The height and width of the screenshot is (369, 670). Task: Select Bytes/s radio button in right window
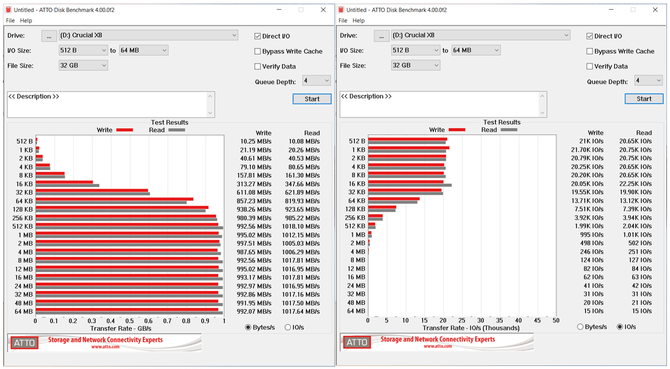point(580,327)
